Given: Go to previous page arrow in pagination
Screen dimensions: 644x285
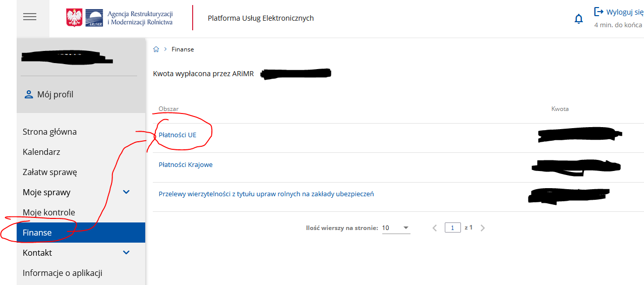Looking at the screenshot, I should (435, 228).
